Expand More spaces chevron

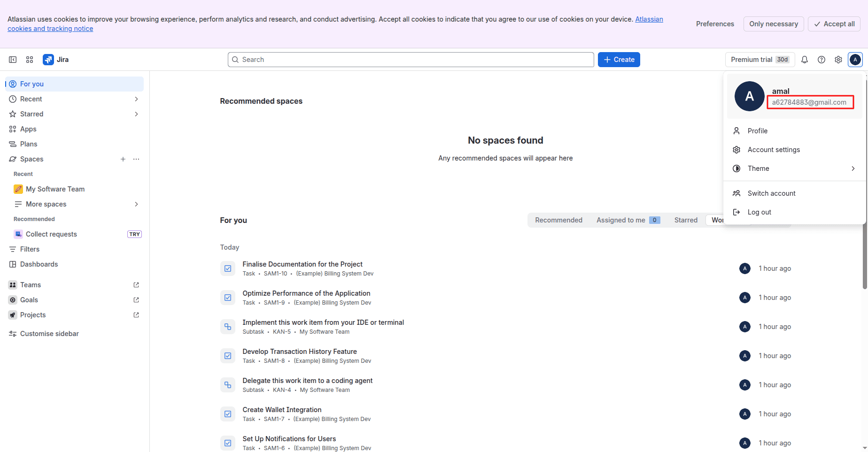tap(136, 204)
